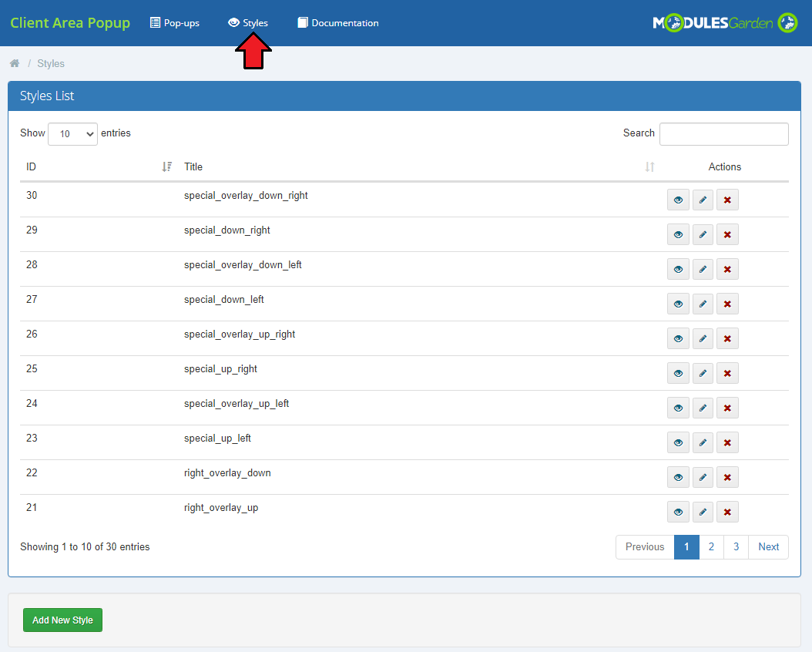
Task: Delete the special_overlay_down_left style
Action: click(727, 269)
